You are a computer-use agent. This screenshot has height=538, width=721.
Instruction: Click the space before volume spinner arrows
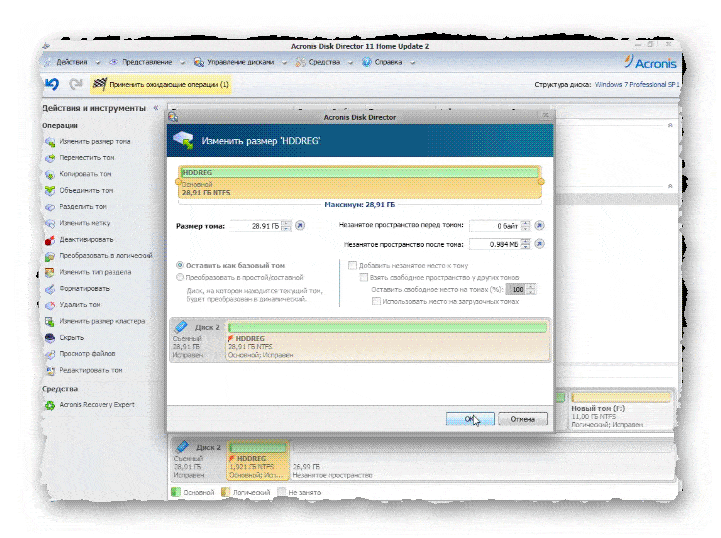[526, 226]
